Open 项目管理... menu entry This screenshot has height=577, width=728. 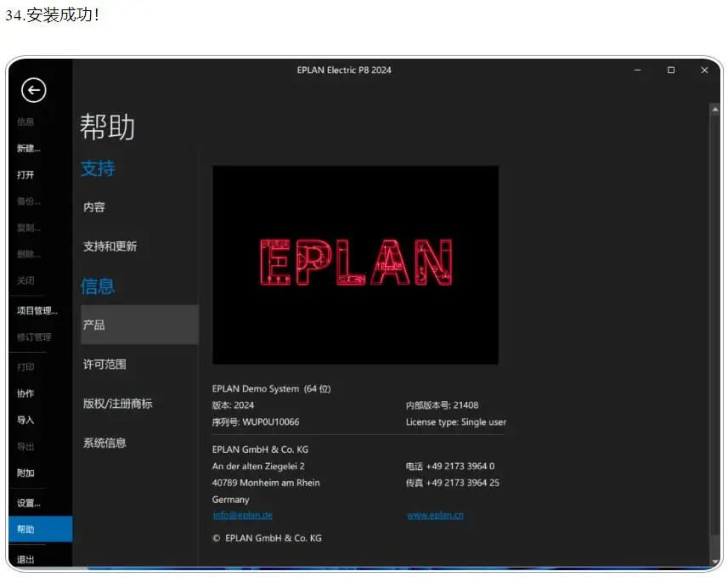[37, 310]
